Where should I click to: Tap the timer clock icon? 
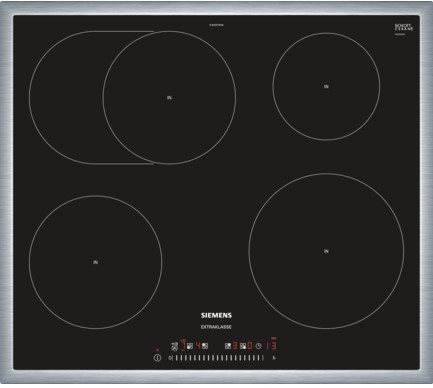tap(258, 346)
